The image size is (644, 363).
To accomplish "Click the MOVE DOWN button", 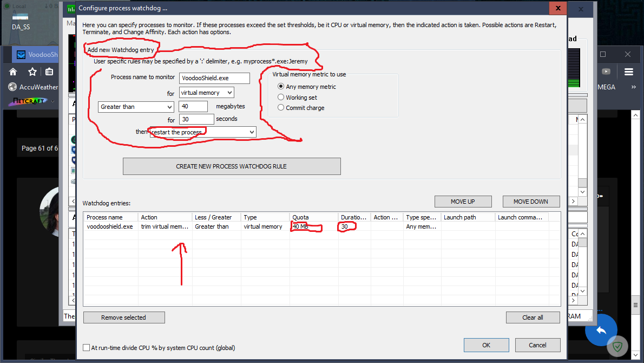I will coord(531,202).
